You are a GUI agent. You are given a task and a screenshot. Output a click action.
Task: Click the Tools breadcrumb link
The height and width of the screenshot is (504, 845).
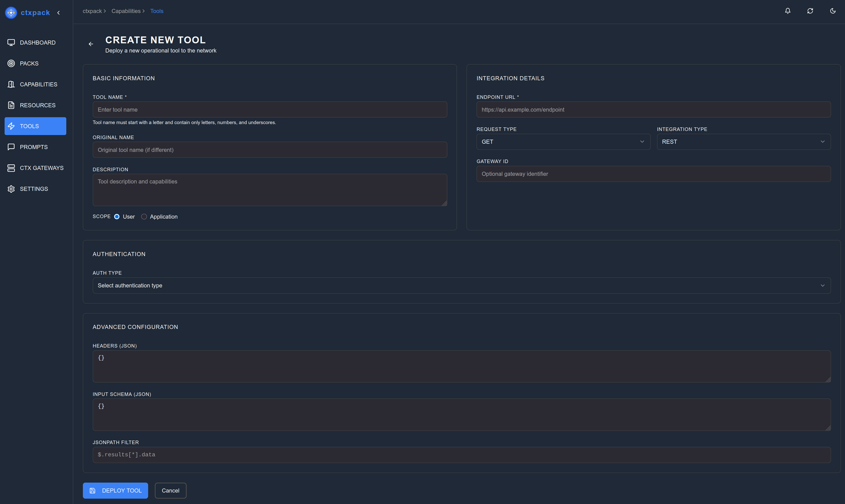(x=157, y=11)
